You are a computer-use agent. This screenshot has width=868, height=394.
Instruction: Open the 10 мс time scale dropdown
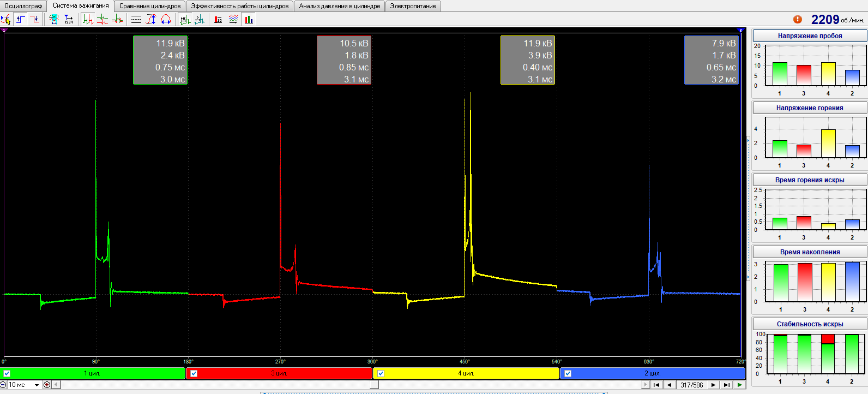click(x=37, y=385)
